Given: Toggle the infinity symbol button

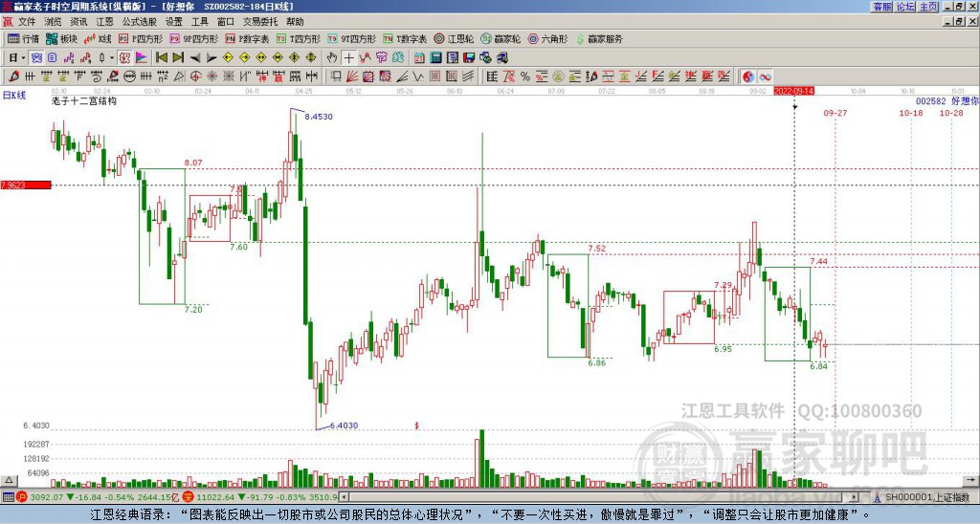Looking at the screenshot, I should click(765, 76).
